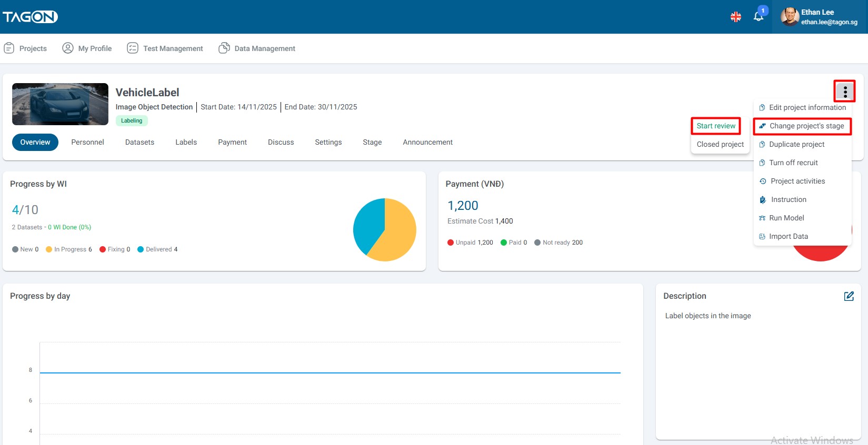
Task: Open Projects in the navigation bar
Action: click(x=25, y=48)
